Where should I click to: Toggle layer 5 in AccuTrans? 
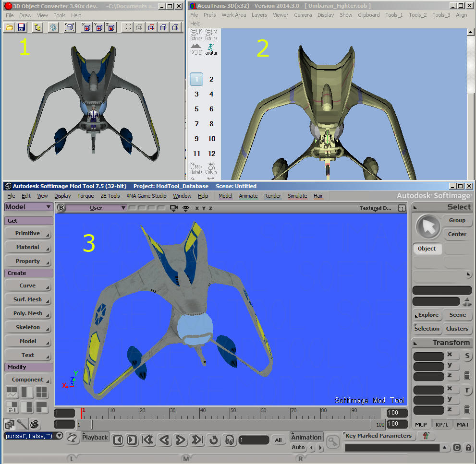point(196,109)
